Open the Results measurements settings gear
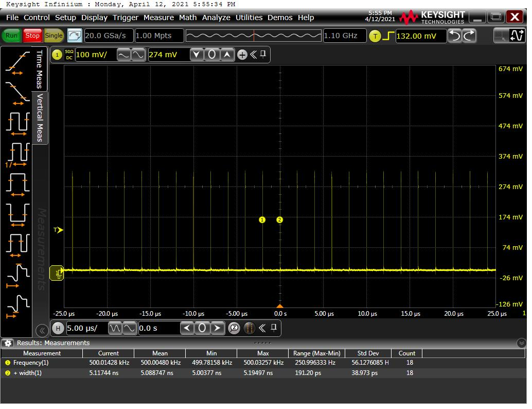 click(x=8, y=343)
